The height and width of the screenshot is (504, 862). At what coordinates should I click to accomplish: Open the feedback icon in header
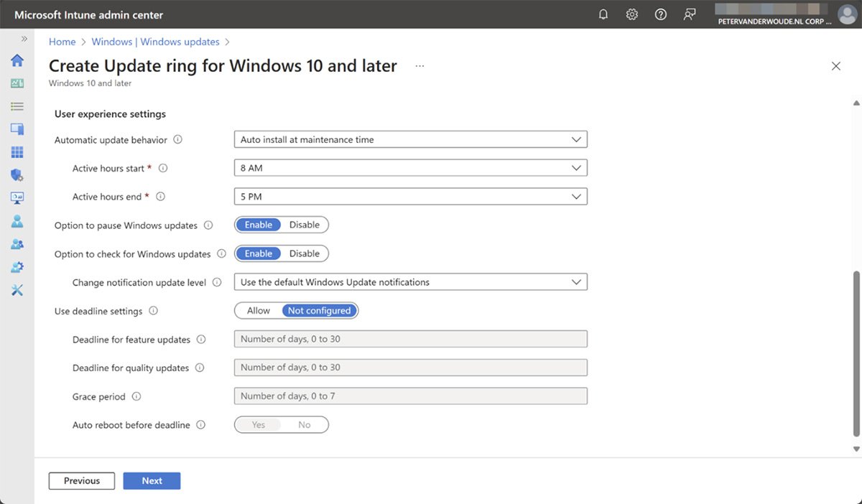pos(690,14)
